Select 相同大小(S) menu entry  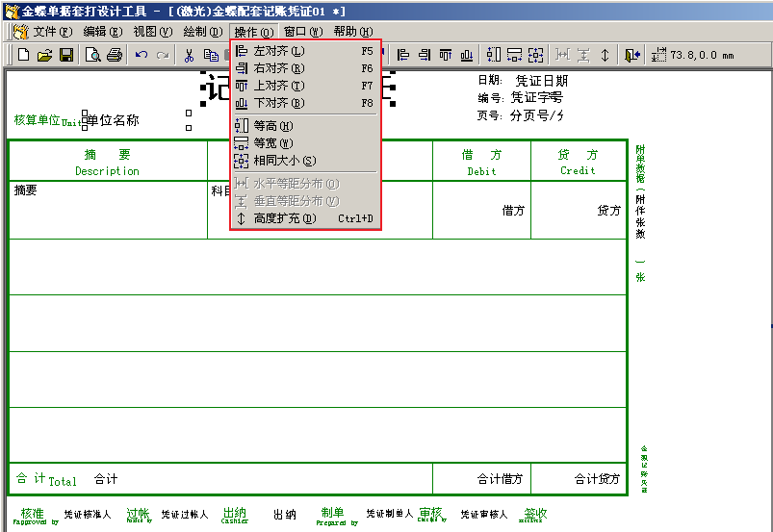(305, 161)
